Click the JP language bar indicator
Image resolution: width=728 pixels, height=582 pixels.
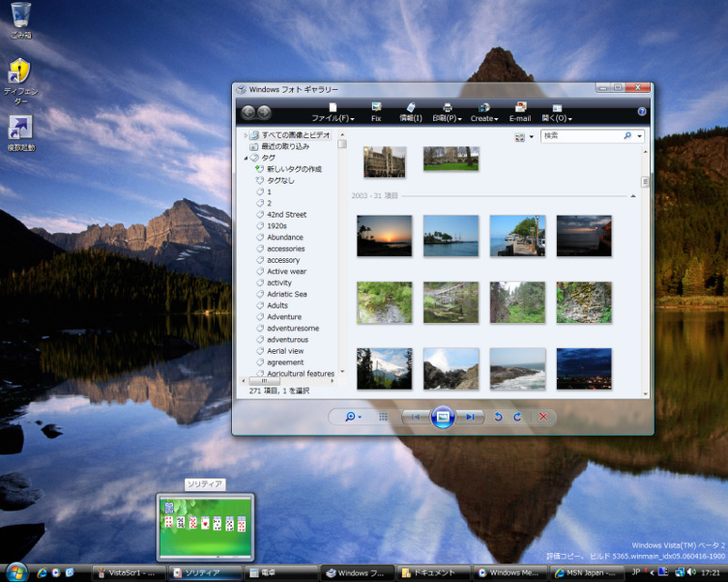pyautogui.click(x=636, y=572)
